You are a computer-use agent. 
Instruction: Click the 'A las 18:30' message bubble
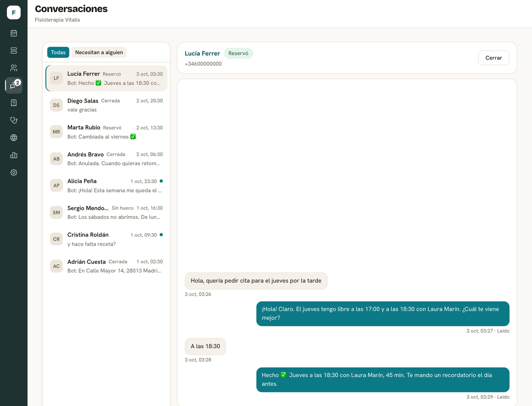(205, 346)
